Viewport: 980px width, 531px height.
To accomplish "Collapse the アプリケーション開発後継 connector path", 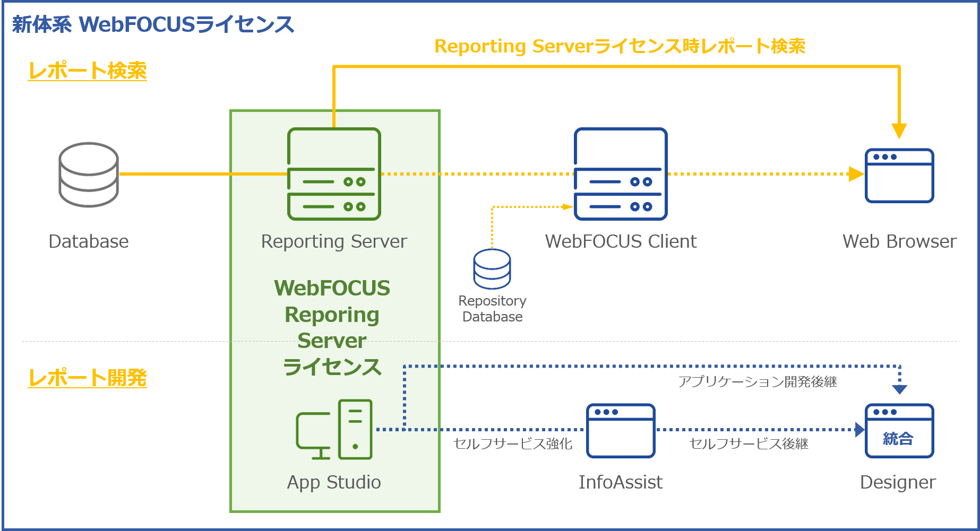I will pos(637,365).
